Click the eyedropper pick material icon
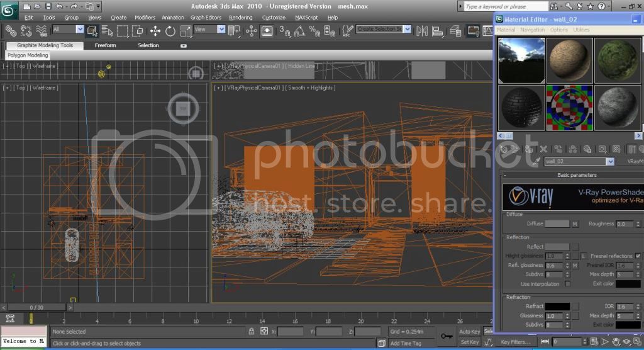This screenshot has width=644, height=350. 536,162
